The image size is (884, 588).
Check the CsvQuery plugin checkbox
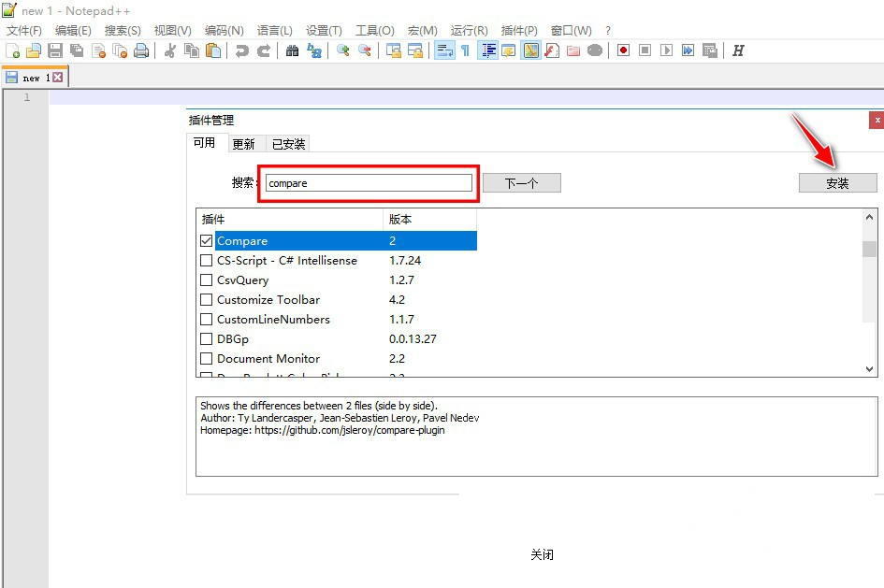(207, 280)
